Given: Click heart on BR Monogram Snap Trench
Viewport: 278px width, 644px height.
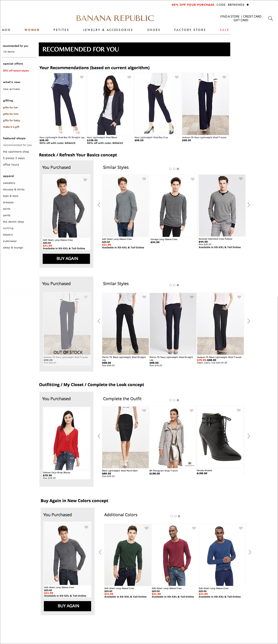Looking at the screenshot, I should tap(191, 411).
